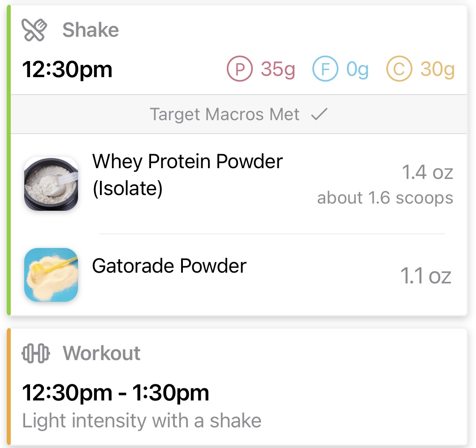Tap the crossed utensils Shake icon
Viewport: 476px width, 448px height.
(x=34, y=30)
